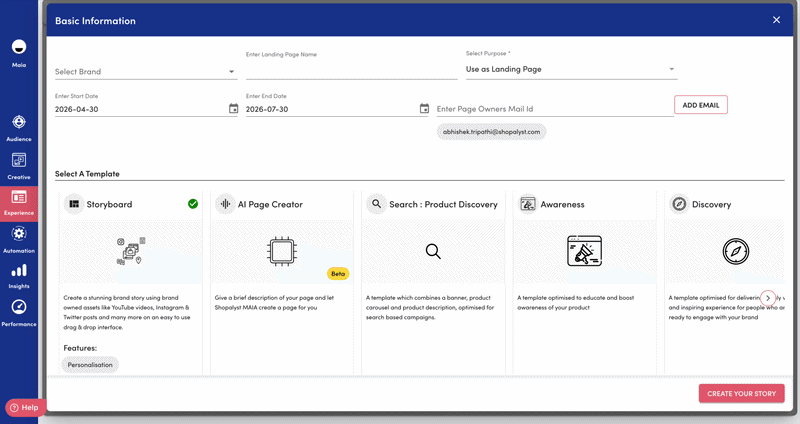This screenshot has width=800, height=424.
Task: Click the CREATE YOUR STORY button
Action: [741, 393]
